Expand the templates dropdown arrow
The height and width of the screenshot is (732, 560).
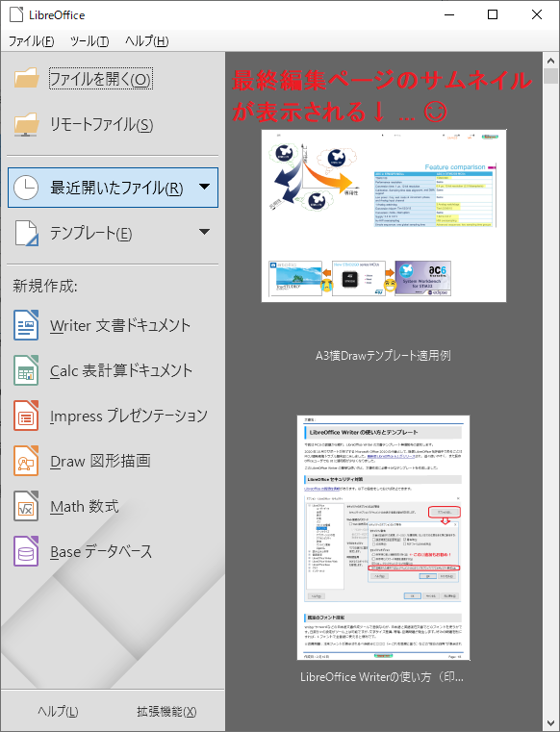204,232
